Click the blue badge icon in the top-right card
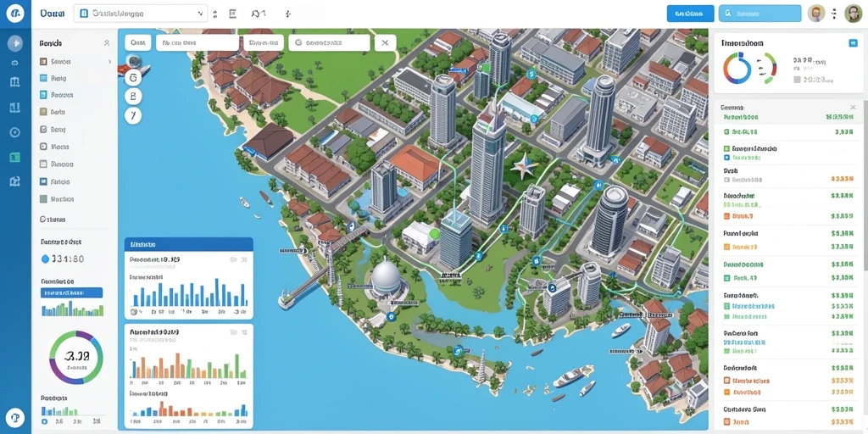The image size is (868, 434). click(853, 42)
